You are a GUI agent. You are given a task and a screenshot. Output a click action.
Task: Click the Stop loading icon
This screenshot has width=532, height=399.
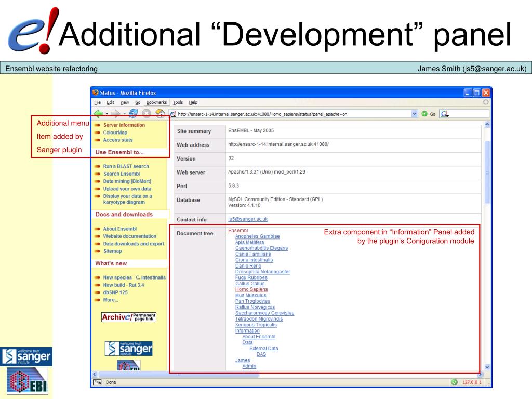[146, 114]
